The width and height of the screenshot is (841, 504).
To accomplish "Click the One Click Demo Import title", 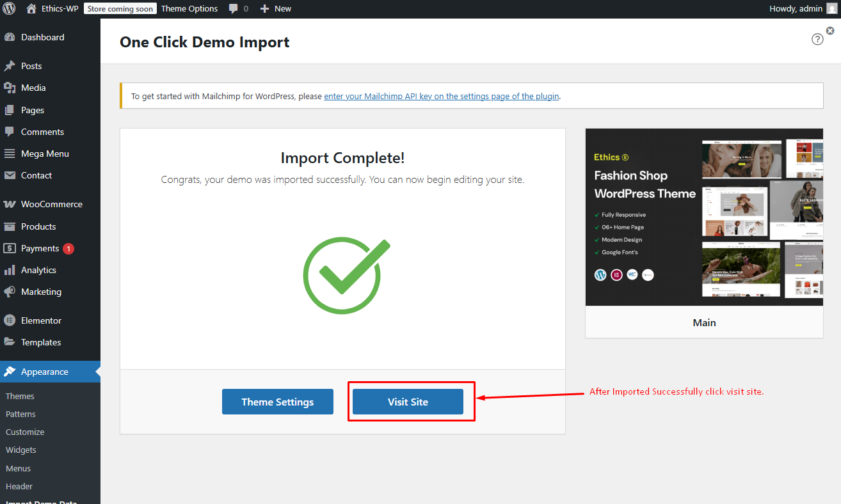I will [205, 42].
